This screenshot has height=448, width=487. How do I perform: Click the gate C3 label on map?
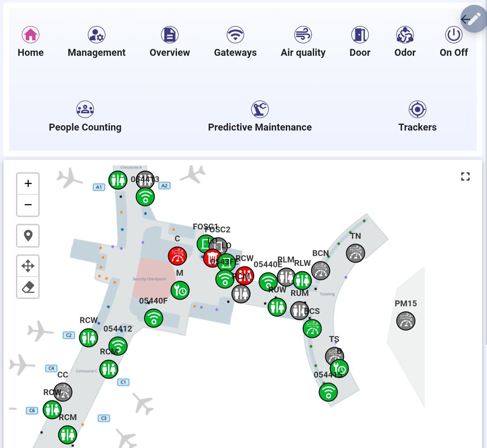coord(104,418)
